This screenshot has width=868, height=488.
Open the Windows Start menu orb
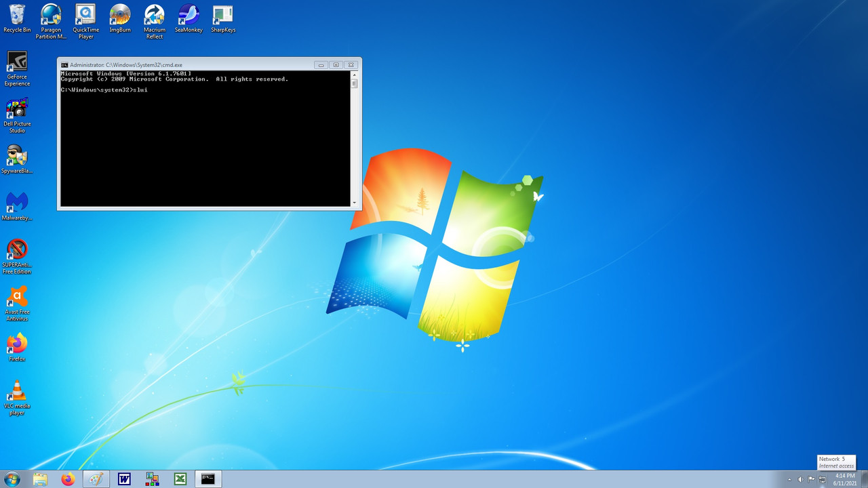click(12, 479)
